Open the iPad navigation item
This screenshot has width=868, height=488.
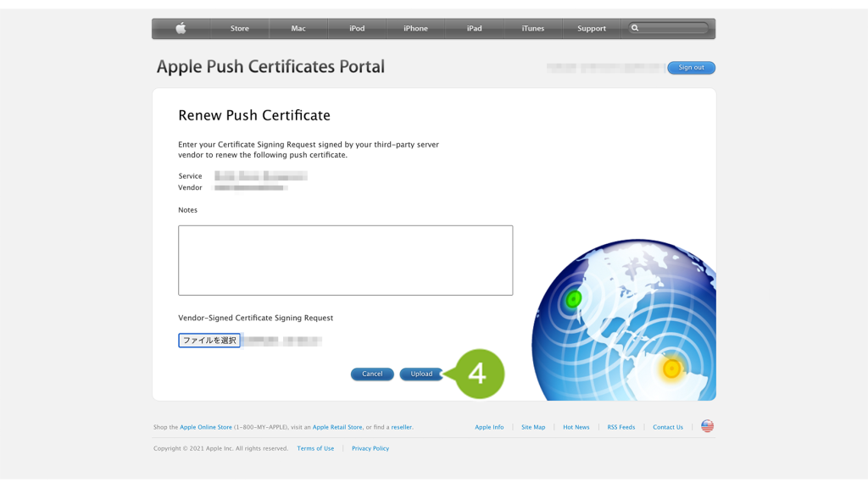[474, 28]
